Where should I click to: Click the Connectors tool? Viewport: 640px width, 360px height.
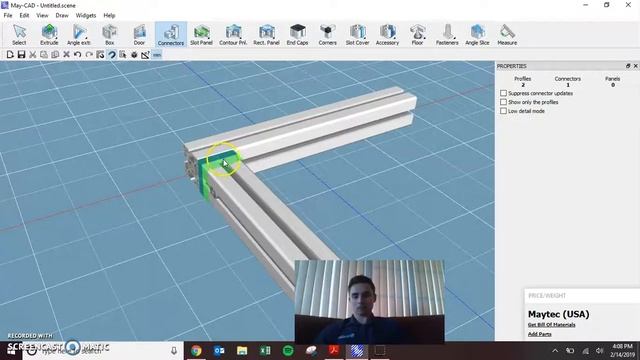coord(171,34)
